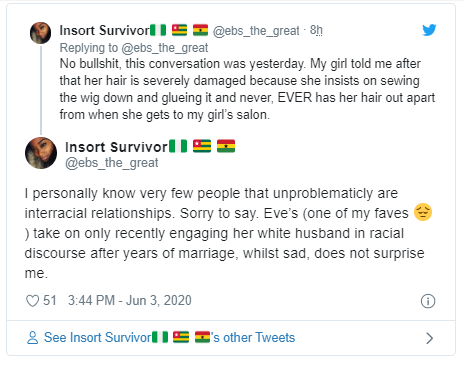Click the bold Insort Survivor main display name
The width and height of the screenshot is (464, 365).
116,147
